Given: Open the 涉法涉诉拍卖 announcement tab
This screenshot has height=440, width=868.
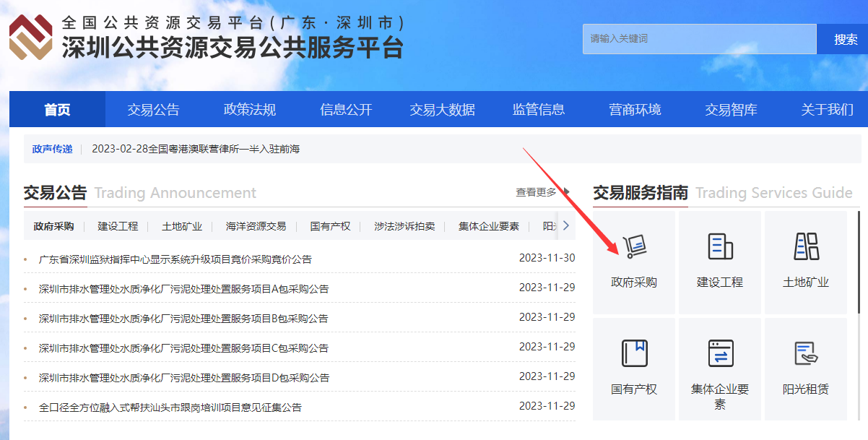Looking at the screenshot, I should [404, 226].
